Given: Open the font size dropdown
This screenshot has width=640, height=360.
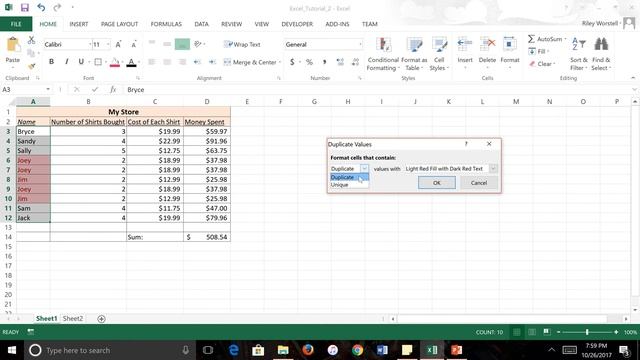Looking at the screenshot, I should [108, 44].
